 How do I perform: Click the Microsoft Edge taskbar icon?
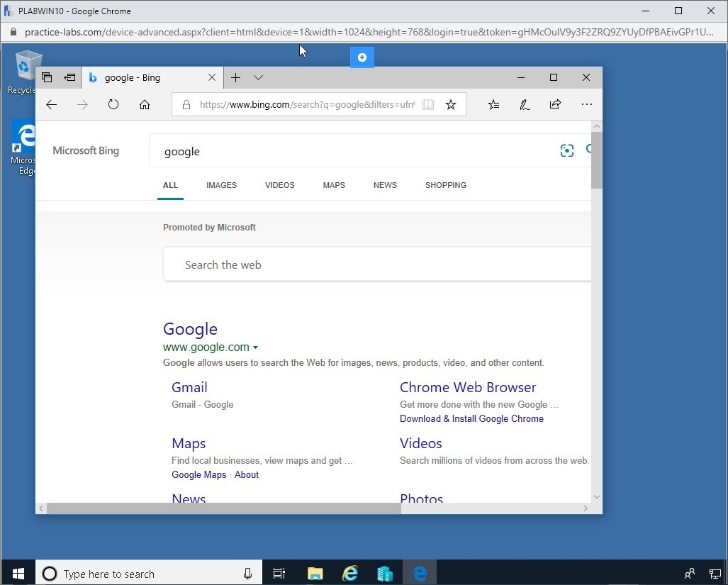(420, 574)
